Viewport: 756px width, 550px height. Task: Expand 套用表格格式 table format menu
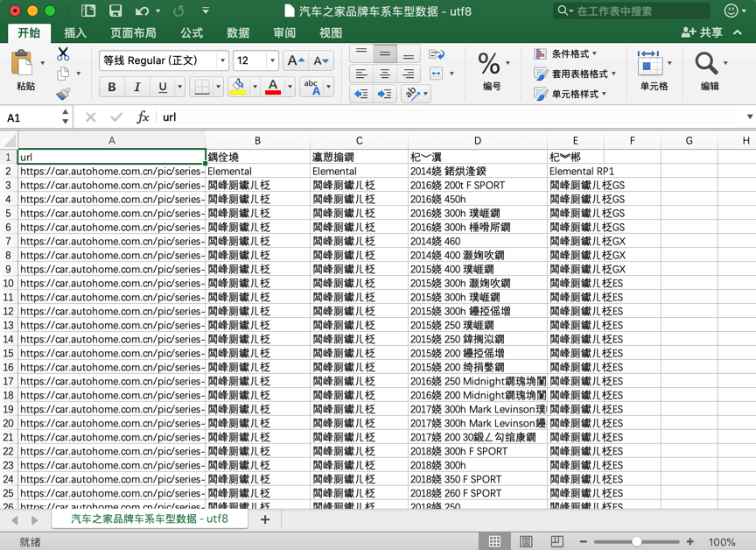coord(575,74)
